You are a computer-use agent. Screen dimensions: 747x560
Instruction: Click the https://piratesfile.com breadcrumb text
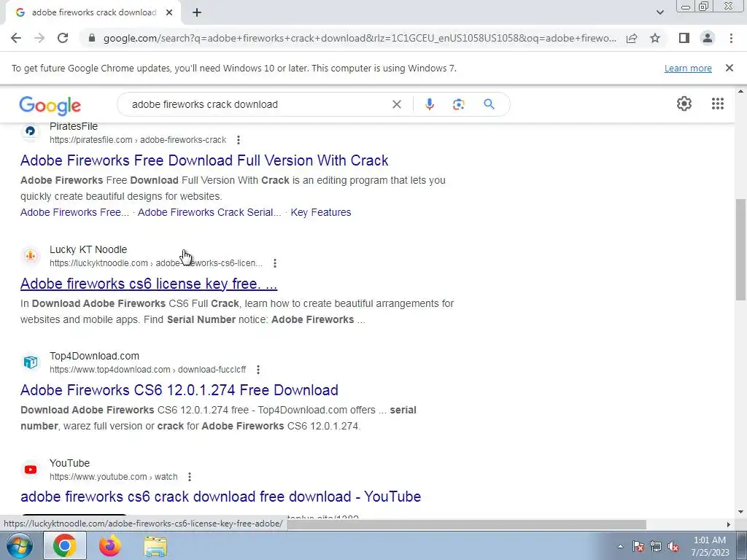90,140
